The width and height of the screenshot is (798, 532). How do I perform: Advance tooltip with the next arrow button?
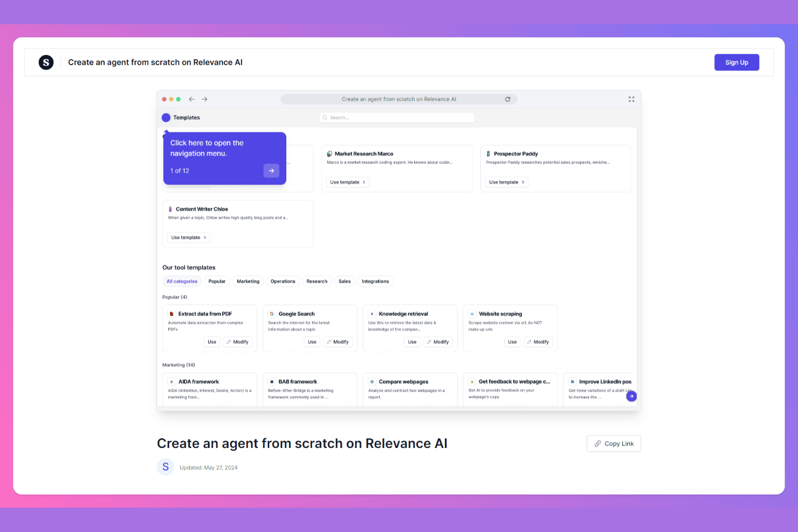(271, 171)
